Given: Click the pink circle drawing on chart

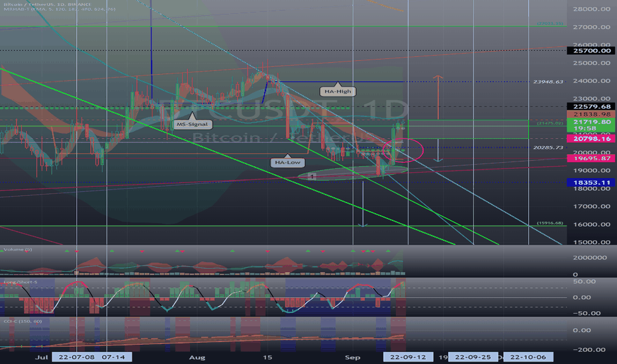Looking at the screenshot, I should [x=403, y=150].
